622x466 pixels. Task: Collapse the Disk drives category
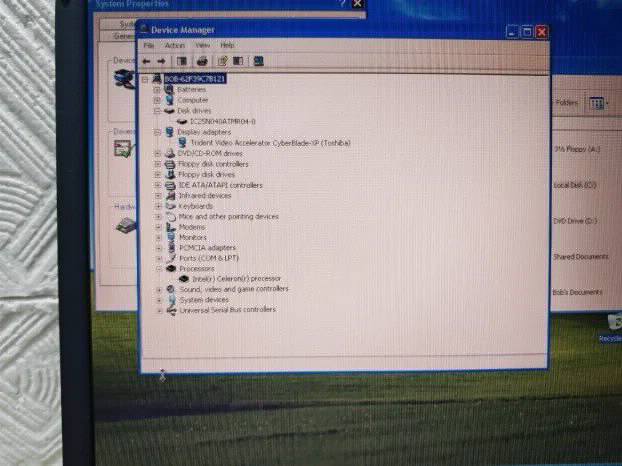[157, 111]
